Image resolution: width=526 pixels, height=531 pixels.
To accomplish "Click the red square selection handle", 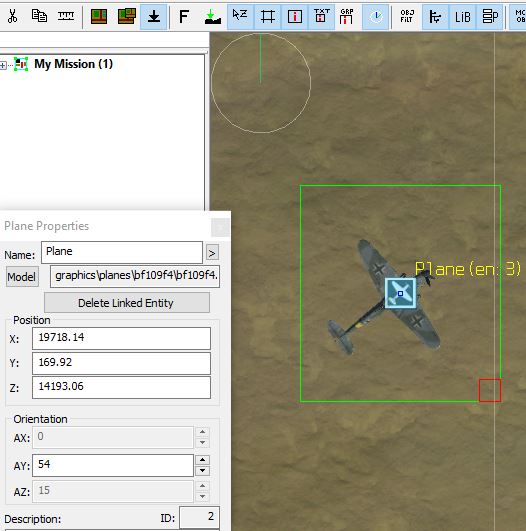I will [x=490, y=390].
